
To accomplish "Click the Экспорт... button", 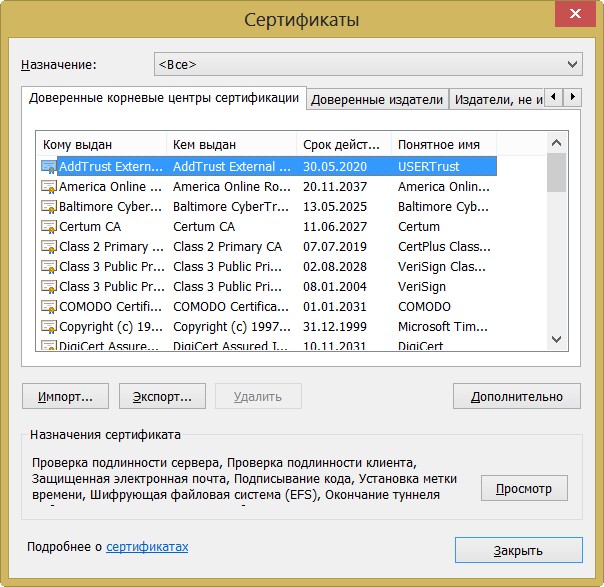I will click(x=162, y=396).
